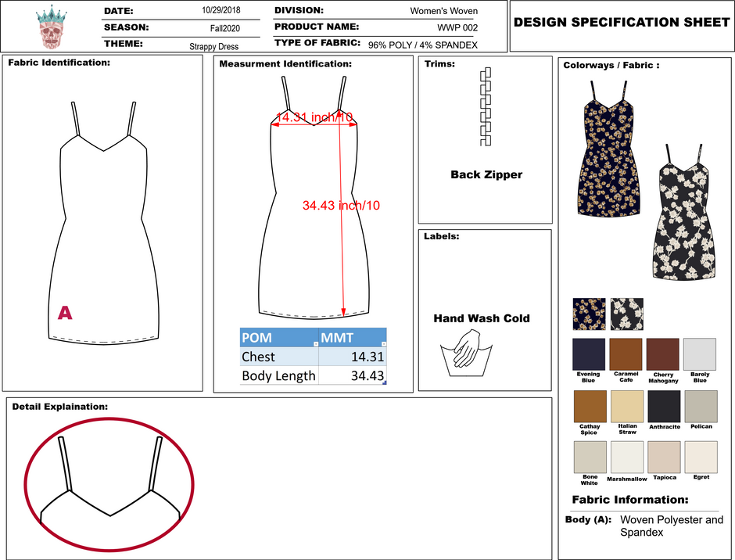Click the Hand Wash Cold label text
735x560 pixels.
pyautogui.click(x=482, y=318)
